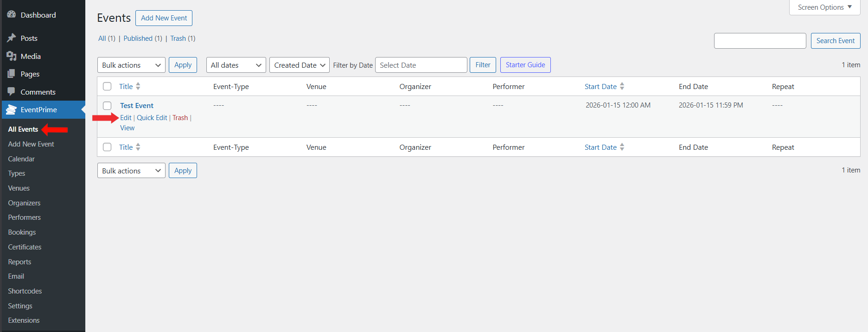Open the Starter Guide button

[x=525, y=65]
